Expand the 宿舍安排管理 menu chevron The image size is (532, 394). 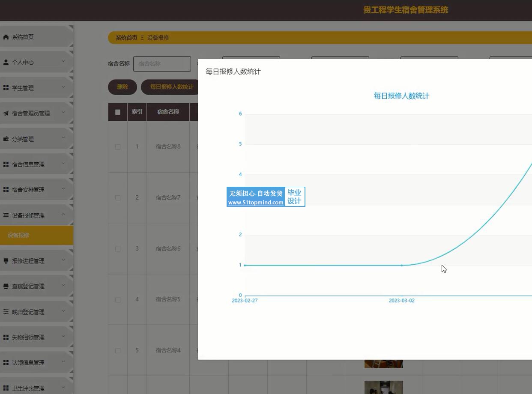click(x=63, y=188)
